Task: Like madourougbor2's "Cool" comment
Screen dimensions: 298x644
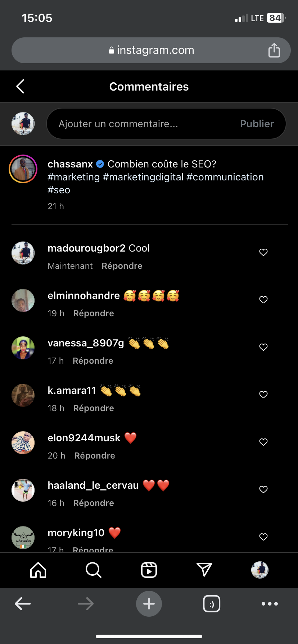Action: pos(263,252)
